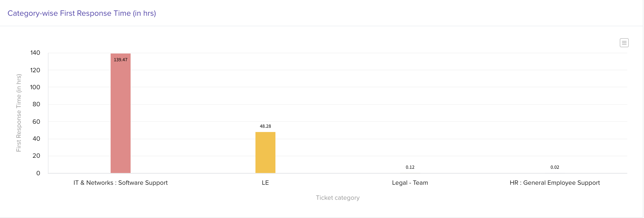The height and width of the screenshot is (218, 644).
Task: Click the 0.02 value above HR category
Action: click(x=555, y=167)
